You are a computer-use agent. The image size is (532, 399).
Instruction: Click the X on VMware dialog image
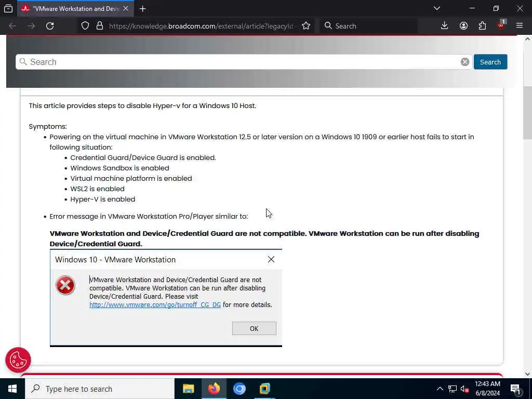click(271, 260)
